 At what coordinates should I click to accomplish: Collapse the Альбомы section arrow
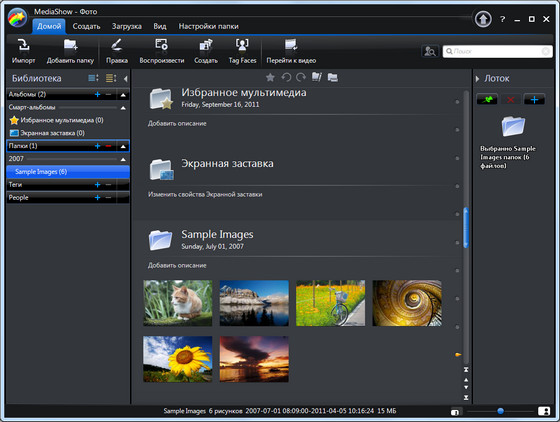[x=123, y=95]
